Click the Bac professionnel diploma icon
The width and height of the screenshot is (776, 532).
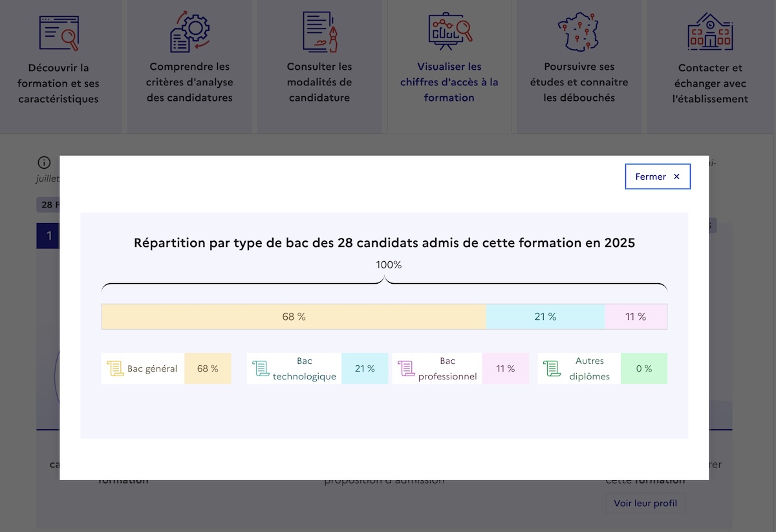click(x=407, y=367)
